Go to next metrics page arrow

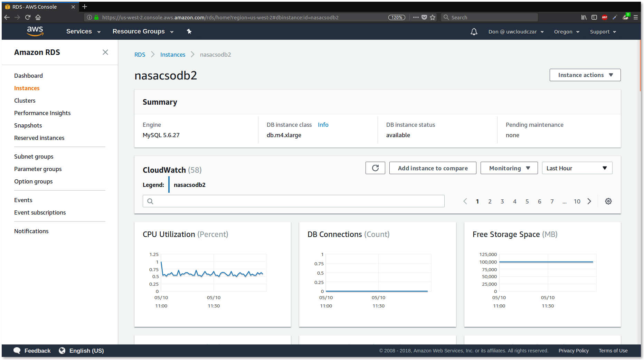(x=589, y=201)
